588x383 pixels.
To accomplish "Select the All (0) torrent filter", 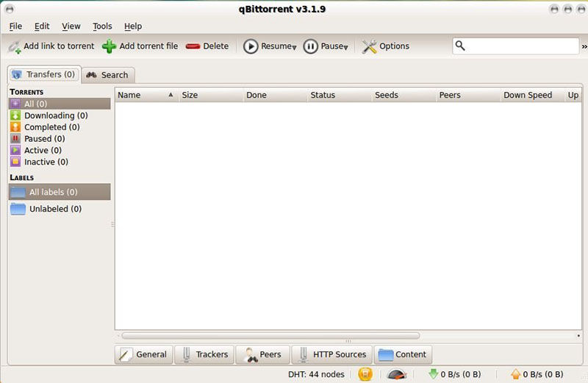I will click(x=60, y=104).
